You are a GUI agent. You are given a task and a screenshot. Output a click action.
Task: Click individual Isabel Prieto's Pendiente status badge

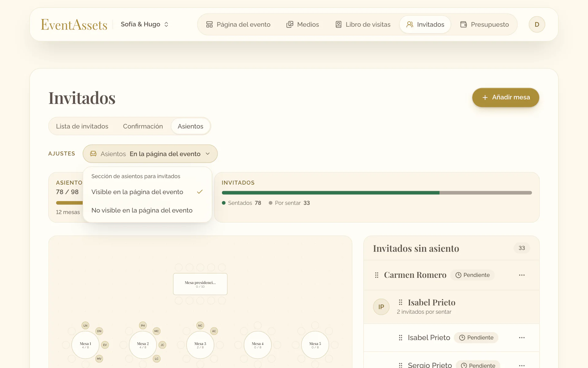476,338
